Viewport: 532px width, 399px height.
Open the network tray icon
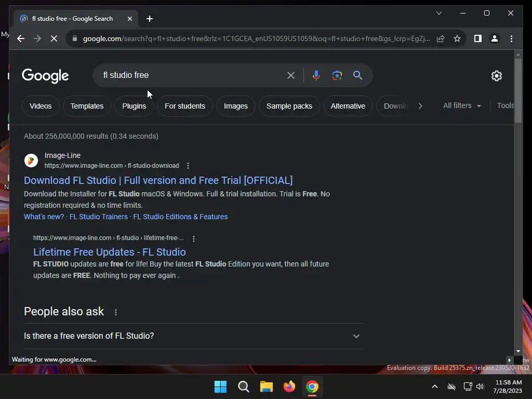coord(468,387)
